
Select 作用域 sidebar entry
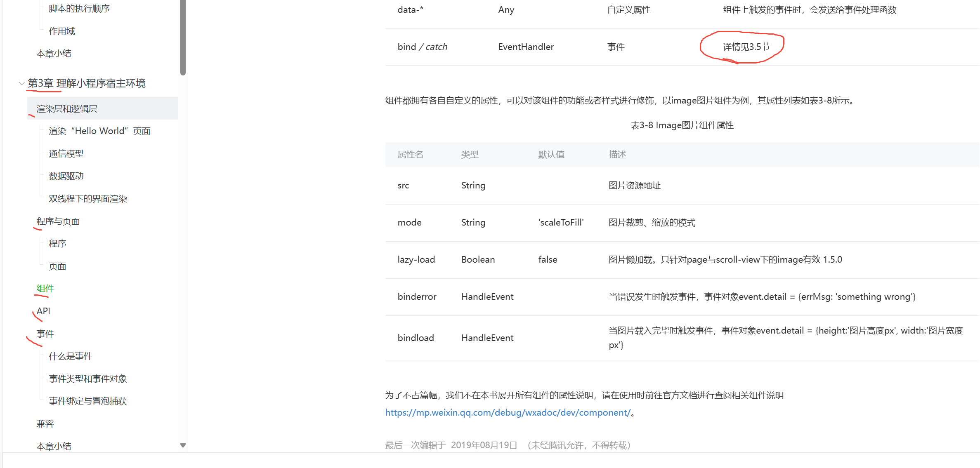(x=61, y=31)
